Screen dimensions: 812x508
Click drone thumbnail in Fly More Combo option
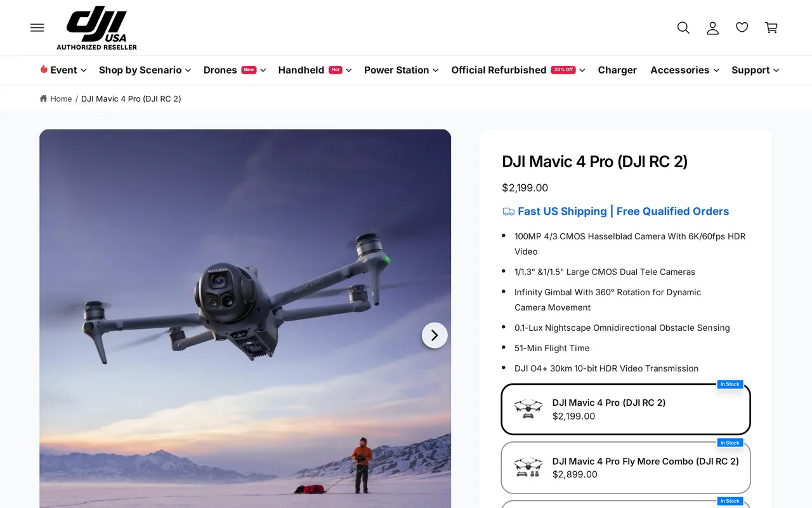point(528,467)
